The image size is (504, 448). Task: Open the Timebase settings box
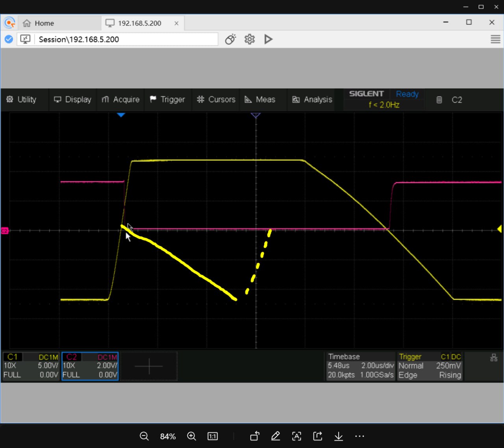[x=360, y=366]
